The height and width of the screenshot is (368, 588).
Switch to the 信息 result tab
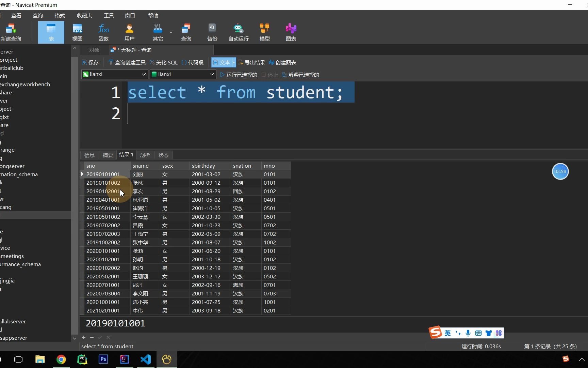[x=89, y=155]
